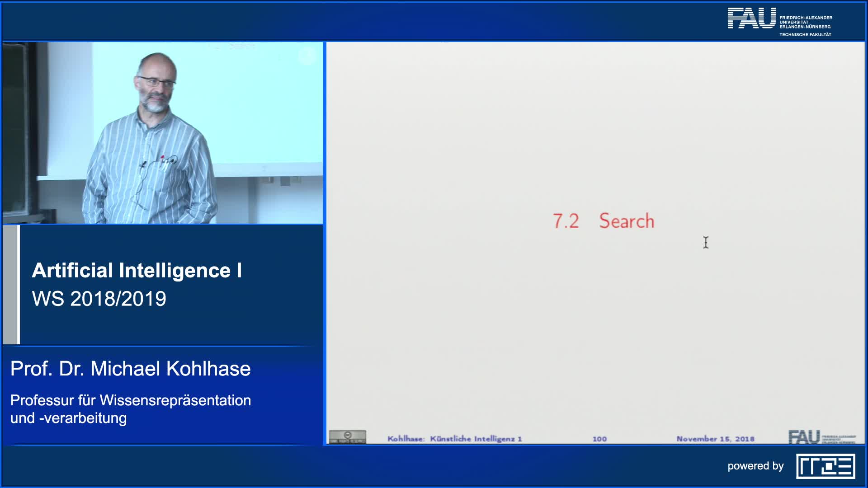
Task: Click the section number "7.2" on slide
Action: click(x=566, y=221)
